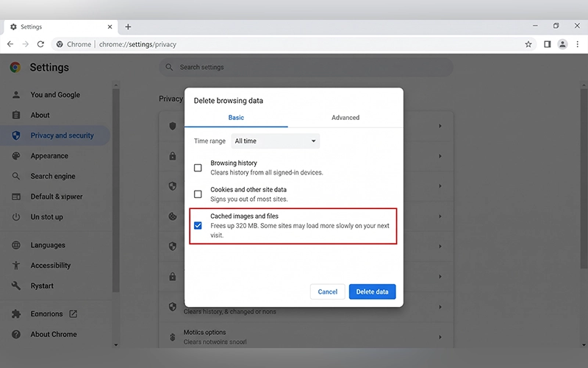Expand the Motiks options row arrow
The width and height of the screenshot is (588, 368).
coord(440,337)
